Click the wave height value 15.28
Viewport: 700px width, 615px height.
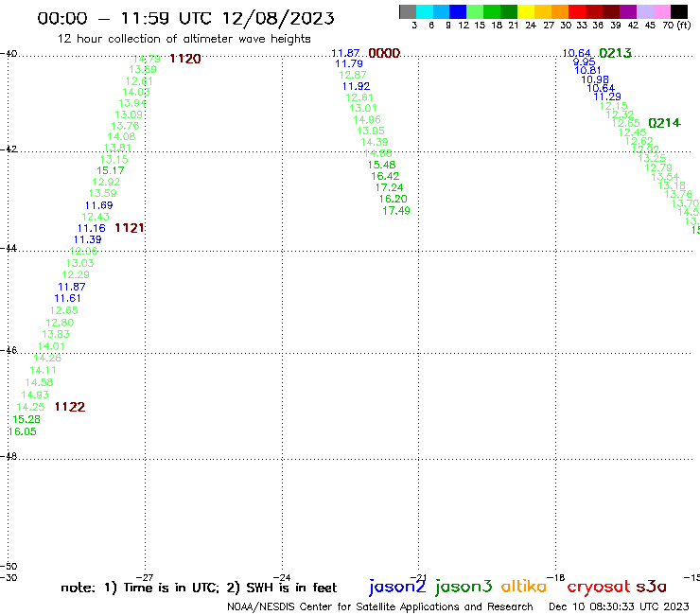[26, 419]
